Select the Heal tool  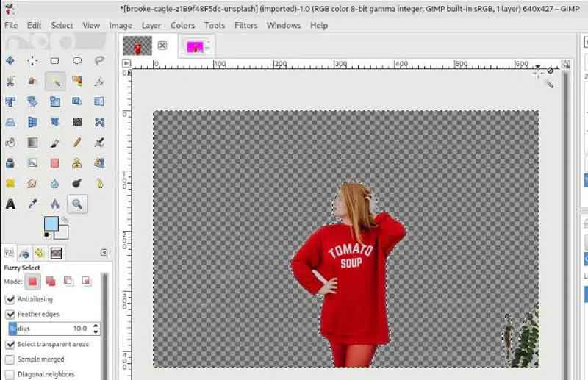click(10, 184)
